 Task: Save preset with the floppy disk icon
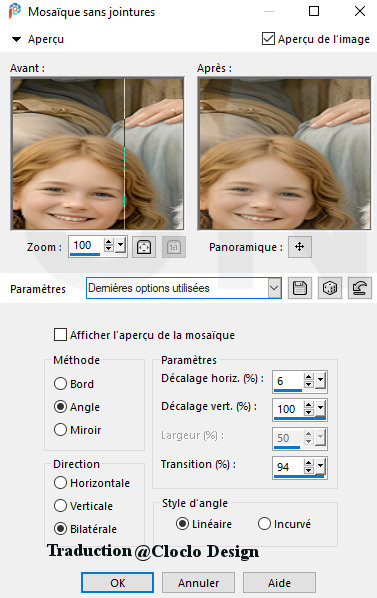[x=300, y=288]
